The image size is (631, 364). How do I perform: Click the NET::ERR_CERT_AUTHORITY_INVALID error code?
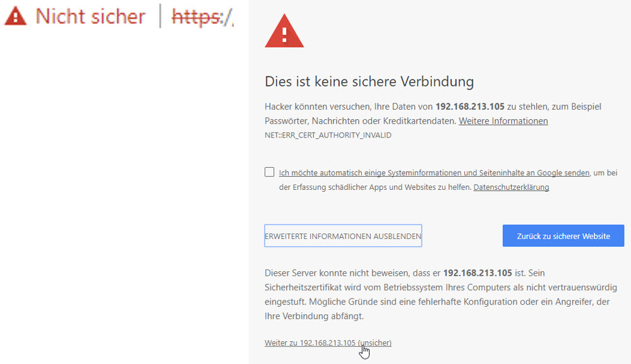328,136
